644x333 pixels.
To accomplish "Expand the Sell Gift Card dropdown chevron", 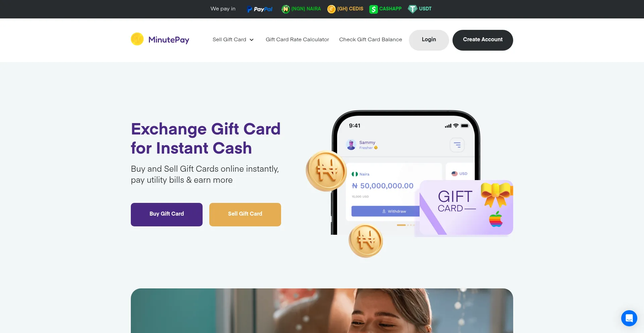I will pos(252,40).
